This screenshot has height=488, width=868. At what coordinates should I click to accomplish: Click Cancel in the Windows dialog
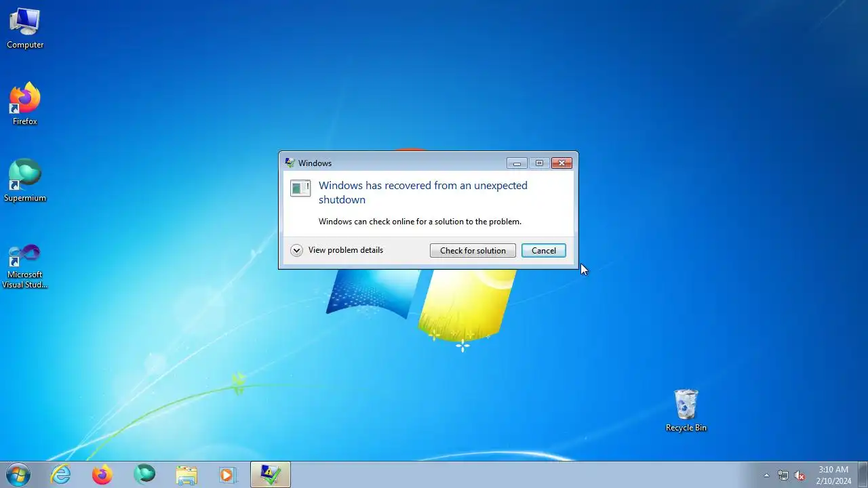(x=543, y=251)
